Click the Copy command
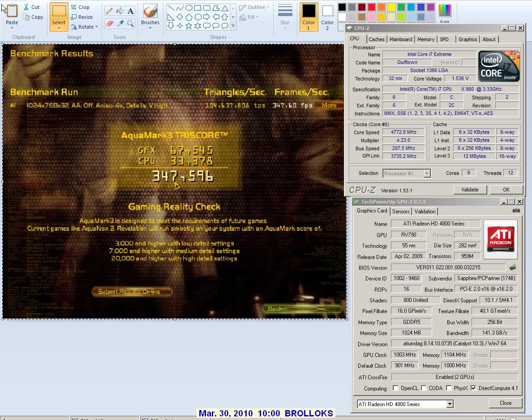The height and width of the screenshot is (420, 532). [x=33, y=17]
